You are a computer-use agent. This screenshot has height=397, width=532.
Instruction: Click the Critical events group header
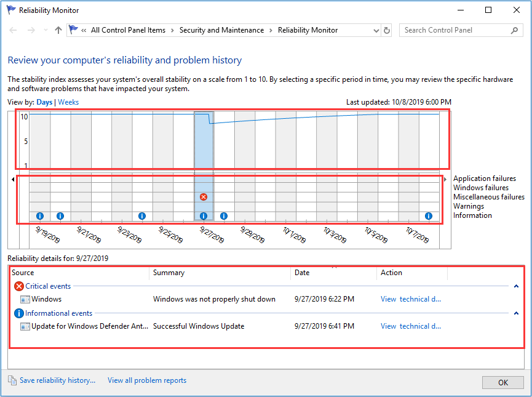click(48, 286)
